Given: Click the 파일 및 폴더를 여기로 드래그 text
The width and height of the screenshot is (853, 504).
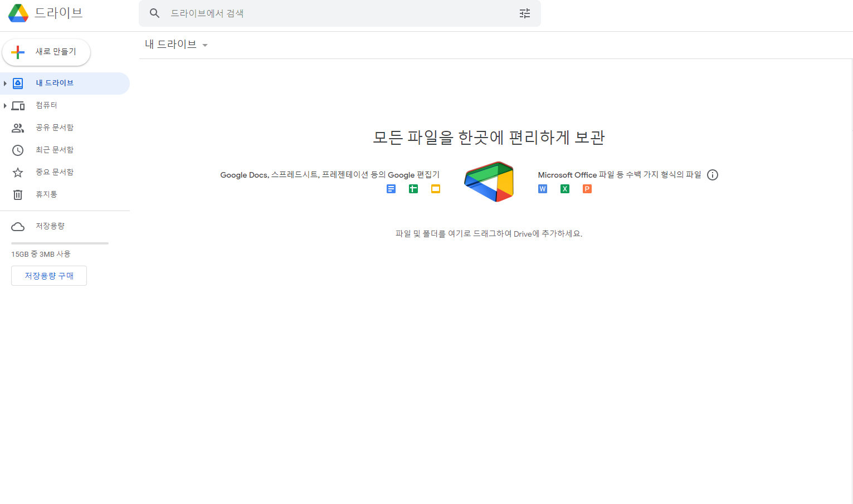Looking at the screenshot, I should (489, 234).
